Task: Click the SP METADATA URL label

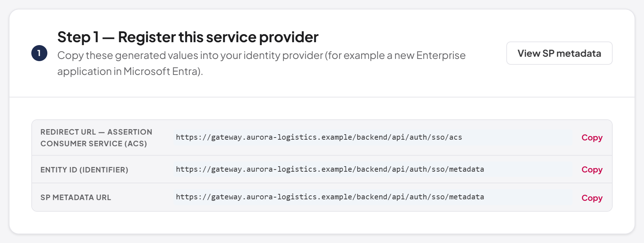Action: [x=76, y=198]
